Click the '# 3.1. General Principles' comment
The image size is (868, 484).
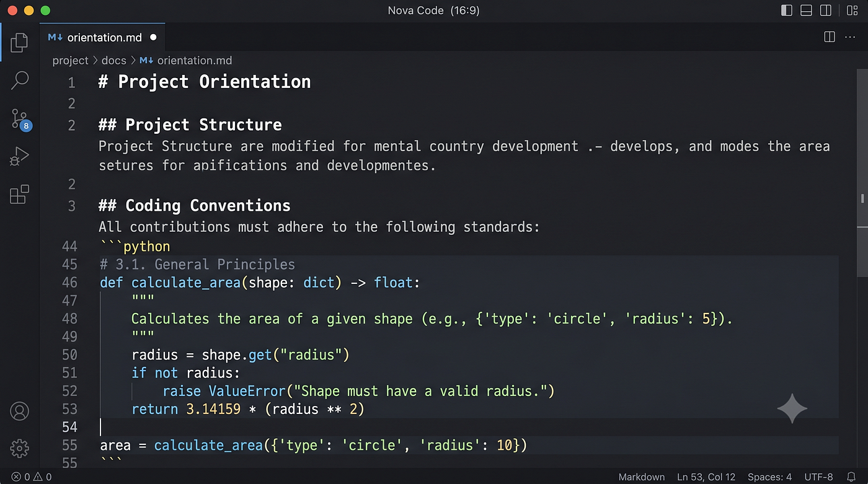point(198,265)
